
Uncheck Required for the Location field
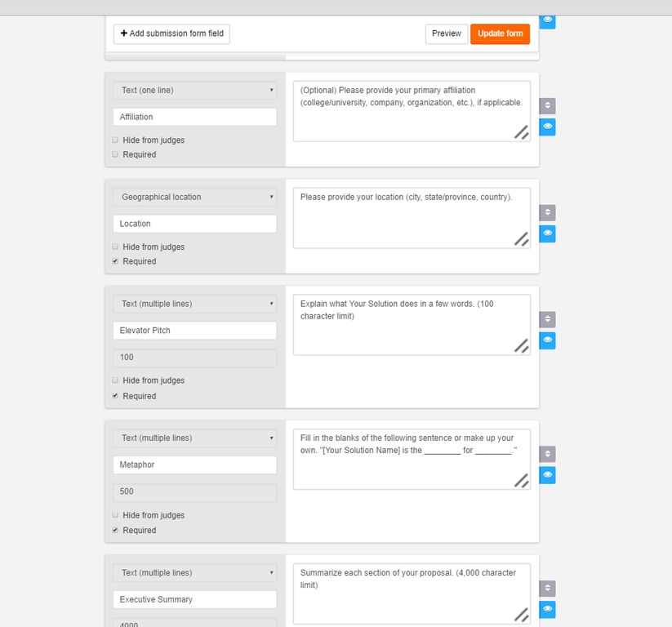115,260
